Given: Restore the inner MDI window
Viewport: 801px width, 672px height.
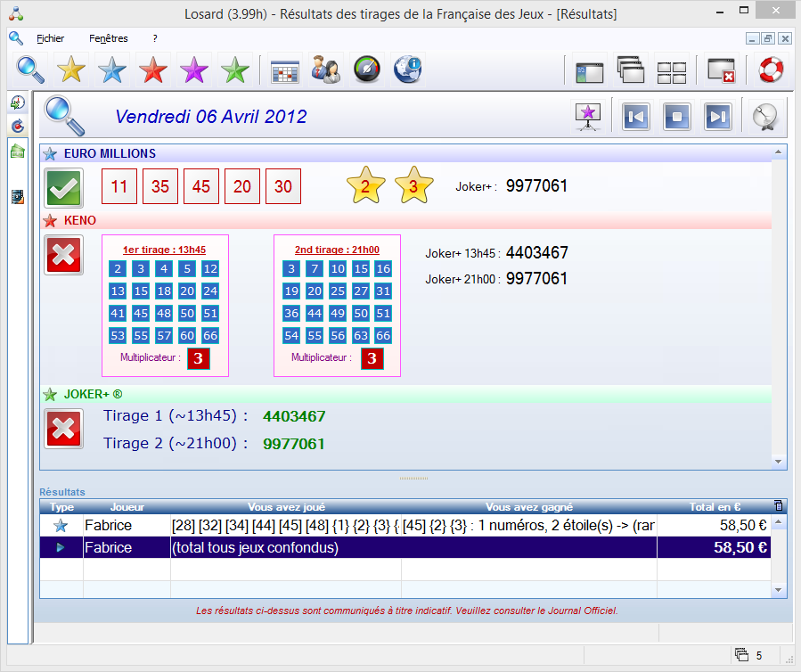Looking at the screenshot, I should click(768, 38).
